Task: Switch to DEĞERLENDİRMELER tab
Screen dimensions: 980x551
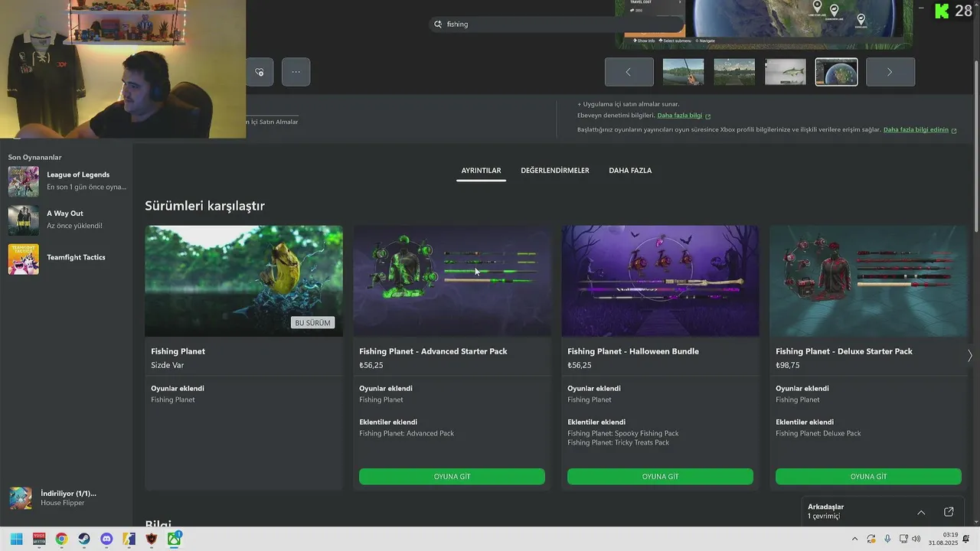Action: [555, 171]
